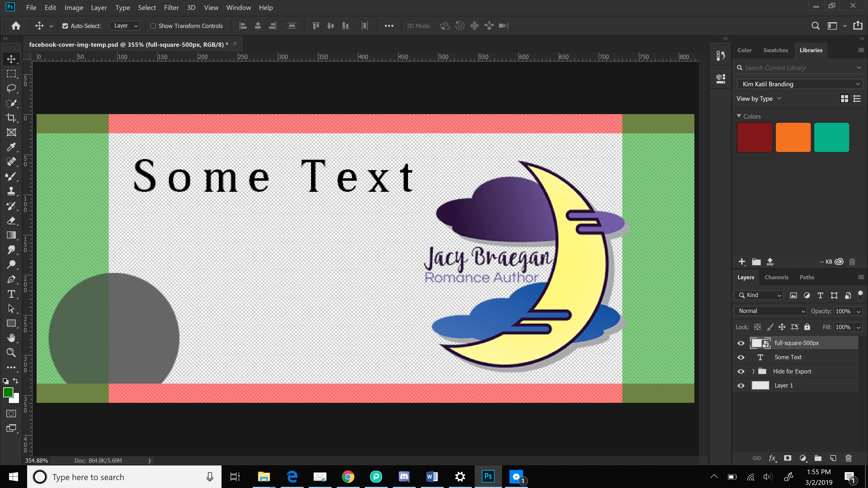The width and height of the screenshot is (868, 488).
Task: Enable Show Transform Controls checkbox
Action: pos(153,26)
